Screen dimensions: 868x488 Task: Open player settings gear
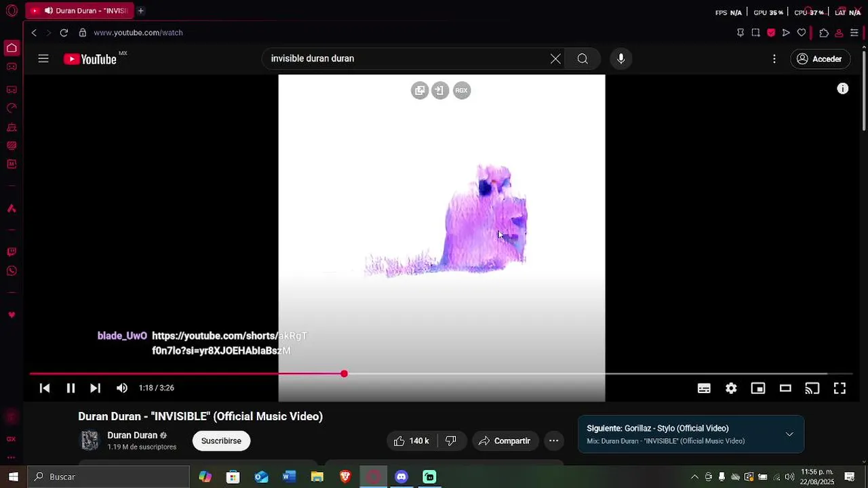731,388
